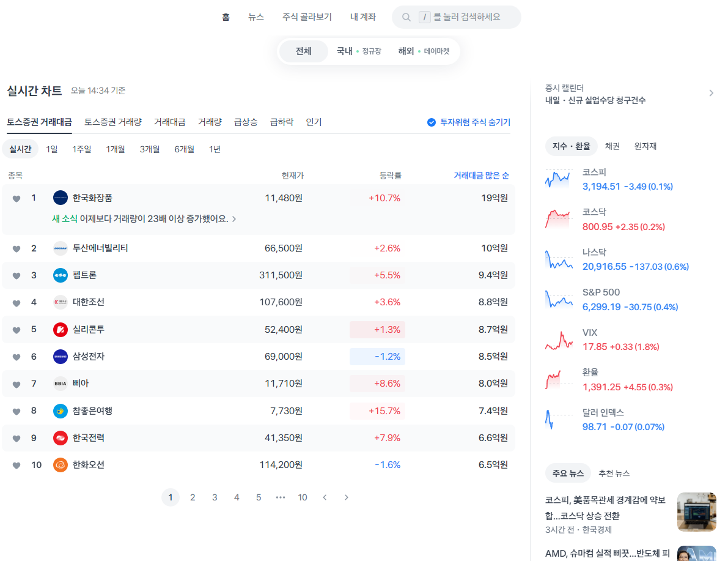Open 삼성전자 via its blue logo icon
The width and height of the screenshot is (728, 561).
[61, 357]
